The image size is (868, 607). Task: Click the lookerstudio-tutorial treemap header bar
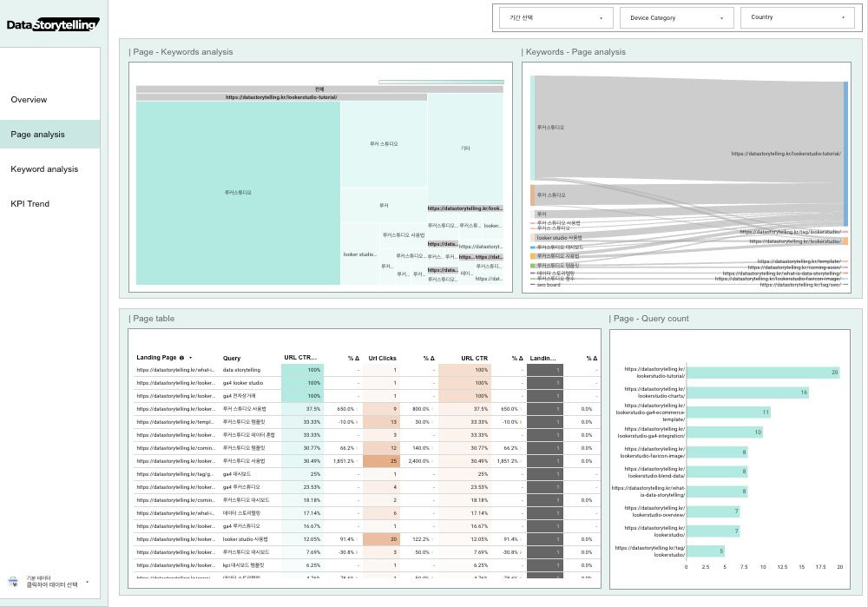[281, 97]
